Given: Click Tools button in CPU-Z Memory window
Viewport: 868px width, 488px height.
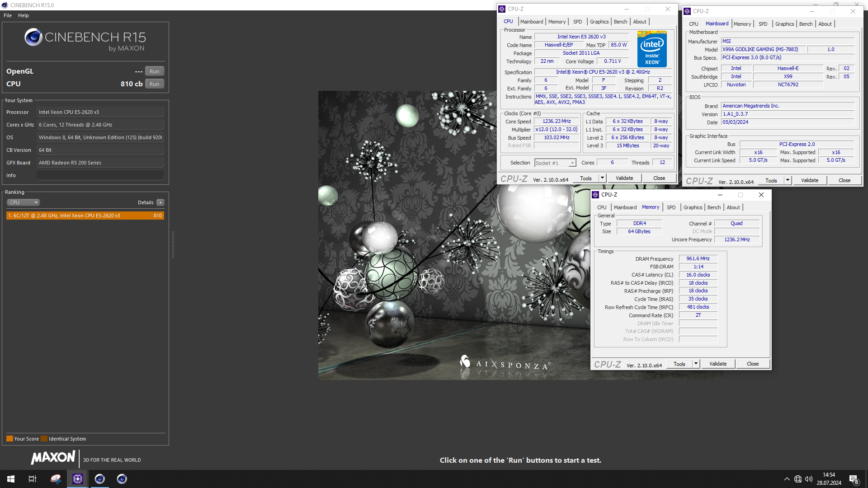Looking at the screenshot, I should coord(679,364).
